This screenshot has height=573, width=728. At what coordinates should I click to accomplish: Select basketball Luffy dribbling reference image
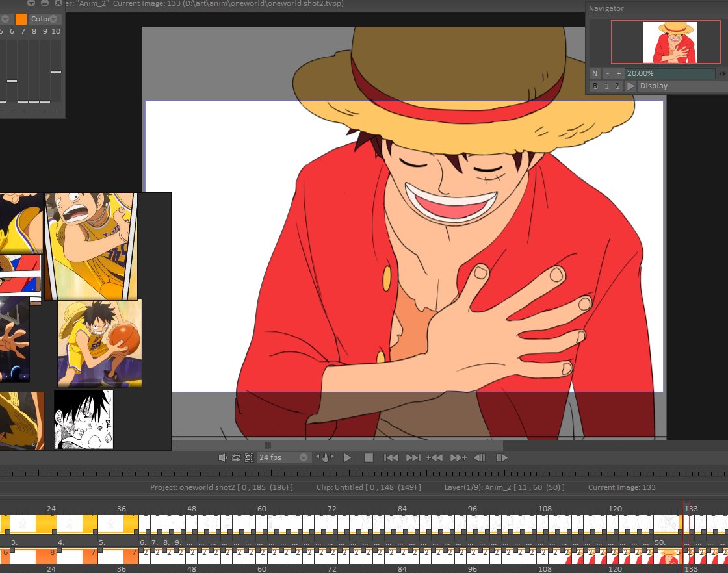tap(100, 343)
